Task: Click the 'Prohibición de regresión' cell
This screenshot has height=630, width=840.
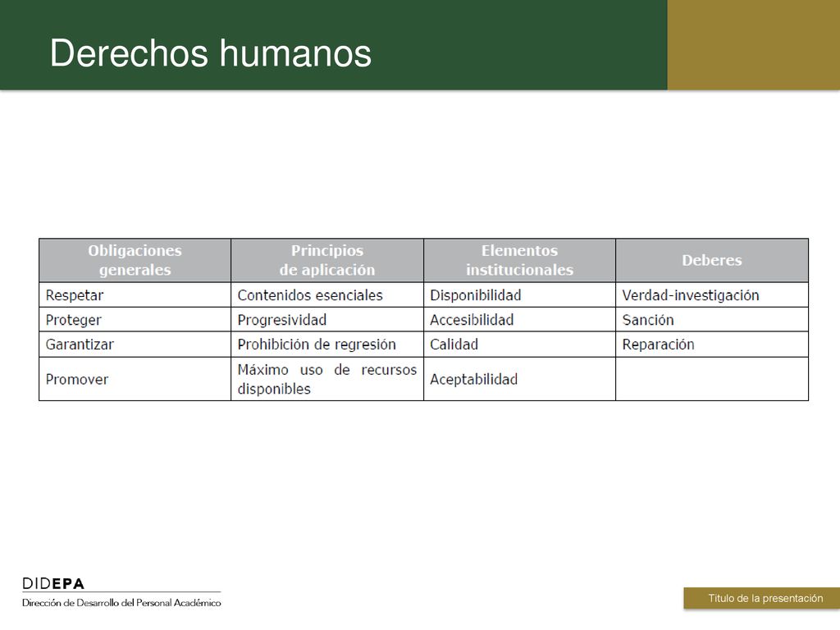Action: point(327,344)
